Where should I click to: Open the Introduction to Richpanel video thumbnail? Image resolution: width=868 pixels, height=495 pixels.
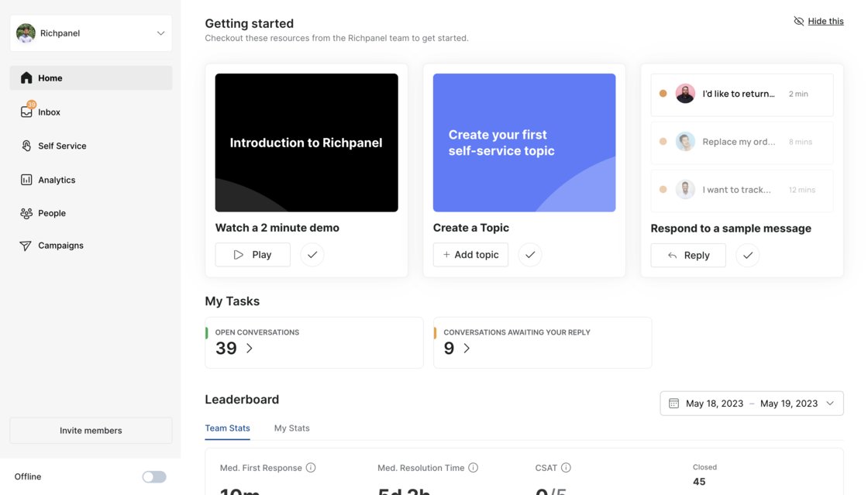pyautogui.click(x=306, y=143)
